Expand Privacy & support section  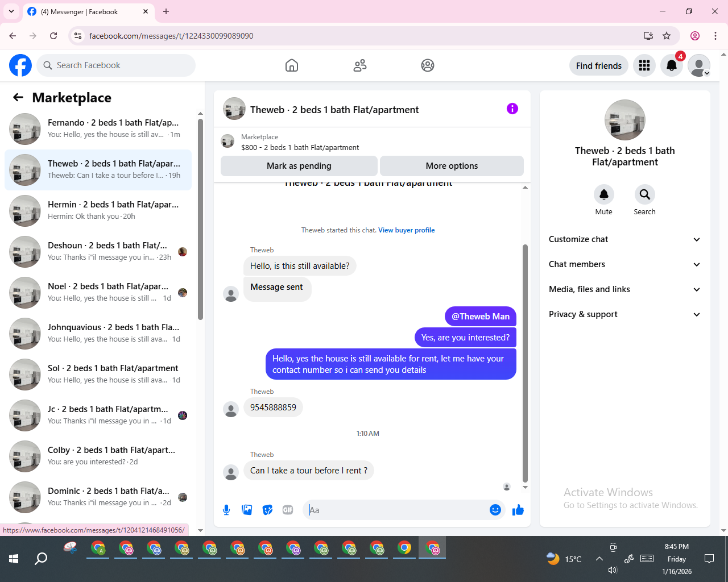625,314
